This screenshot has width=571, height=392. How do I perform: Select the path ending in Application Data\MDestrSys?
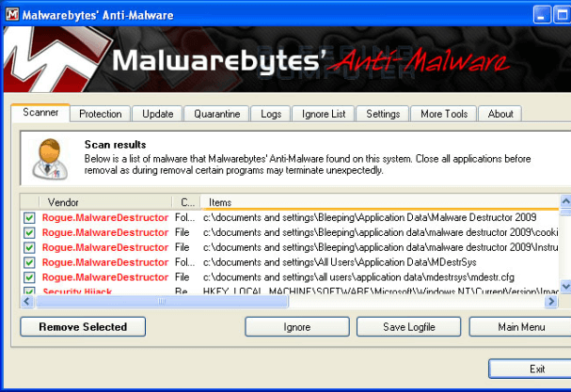[340, 262]
